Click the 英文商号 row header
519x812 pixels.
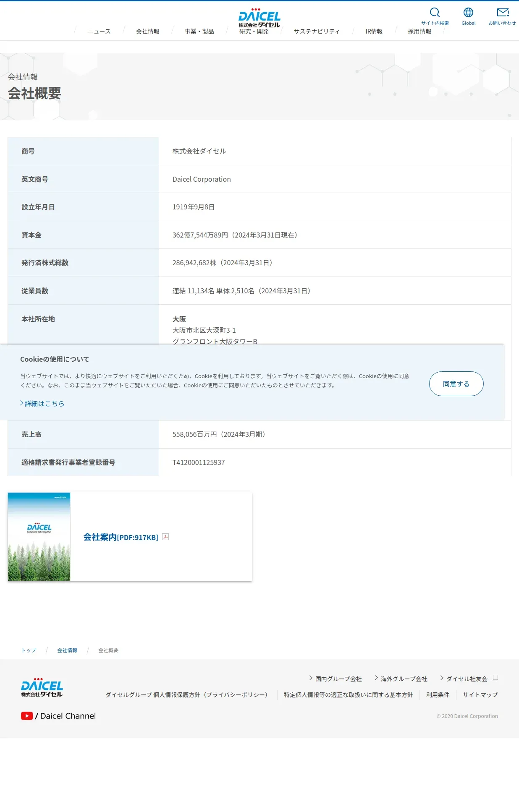coord(35,179)
